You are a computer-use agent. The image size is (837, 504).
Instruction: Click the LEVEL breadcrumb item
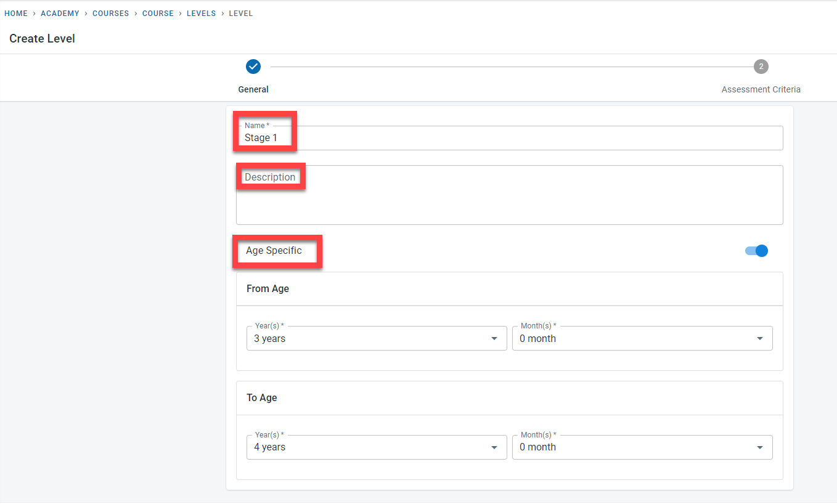241,14
